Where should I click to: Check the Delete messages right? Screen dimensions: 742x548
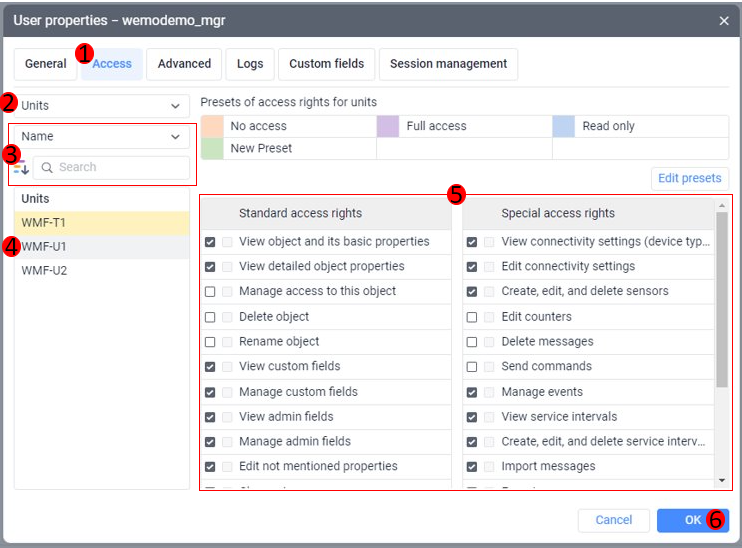point(472,342)
